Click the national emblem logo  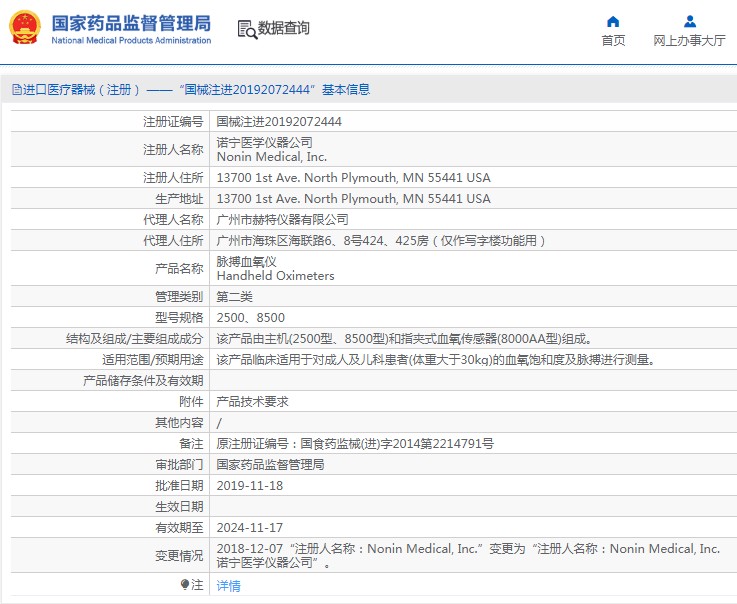[25, 27]
